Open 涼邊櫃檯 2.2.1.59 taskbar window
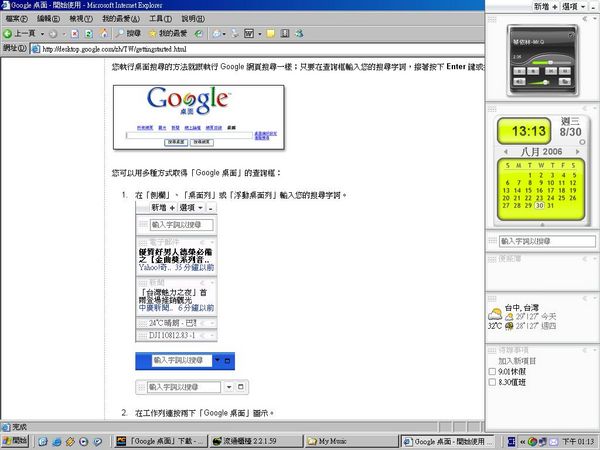600x450 pixels. (256, 441)
